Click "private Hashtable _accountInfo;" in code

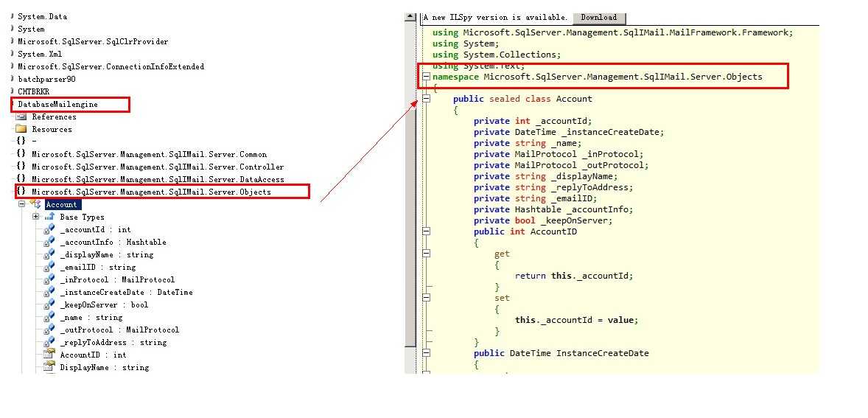tap(553, 209)
